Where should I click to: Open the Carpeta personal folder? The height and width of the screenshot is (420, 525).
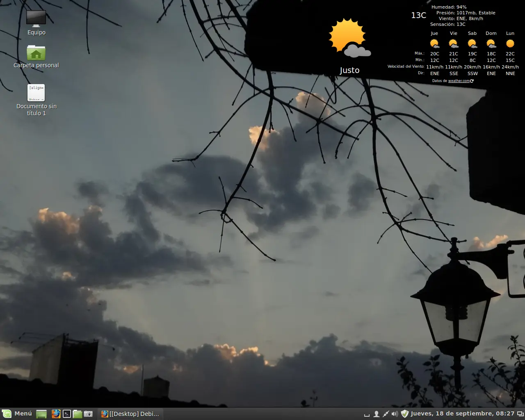36,52
